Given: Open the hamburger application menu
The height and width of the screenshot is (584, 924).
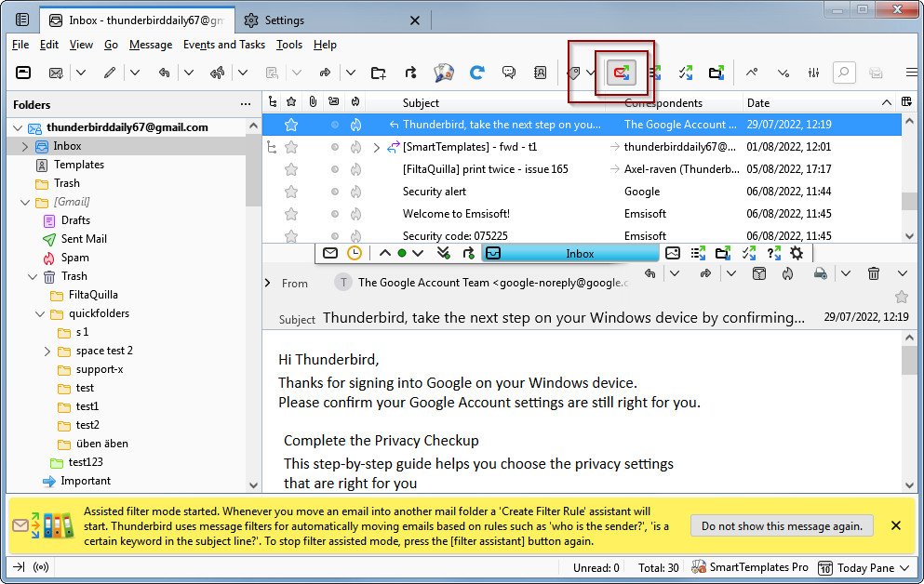Looking at the screenshot, I should (912, 73).
